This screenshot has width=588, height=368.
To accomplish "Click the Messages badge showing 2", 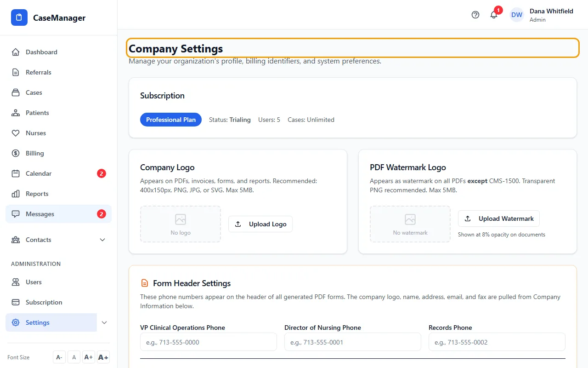I will pos(102,214).
